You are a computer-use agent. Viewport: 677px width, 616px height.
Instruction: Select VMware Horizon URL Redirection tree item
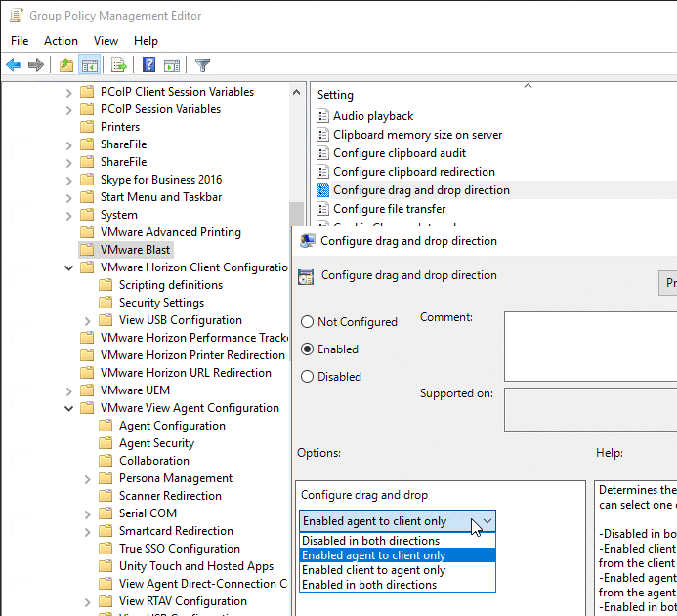click(186, 373)
